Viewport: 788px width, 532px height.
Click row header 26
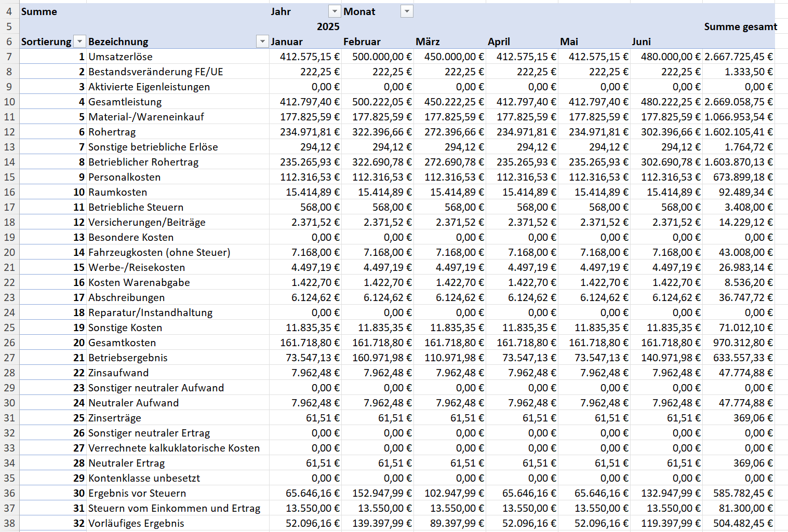coord(9,343)
